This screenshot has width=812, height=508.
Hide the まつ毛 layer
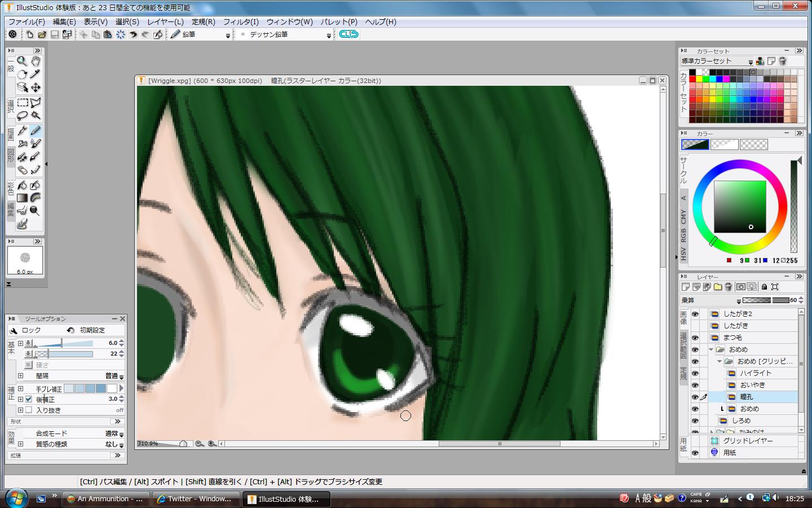click(x=695, y=338)
